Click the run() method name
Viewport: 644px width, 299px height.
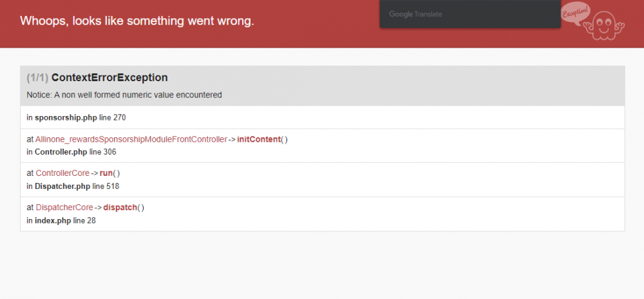(x=106, y=173)
